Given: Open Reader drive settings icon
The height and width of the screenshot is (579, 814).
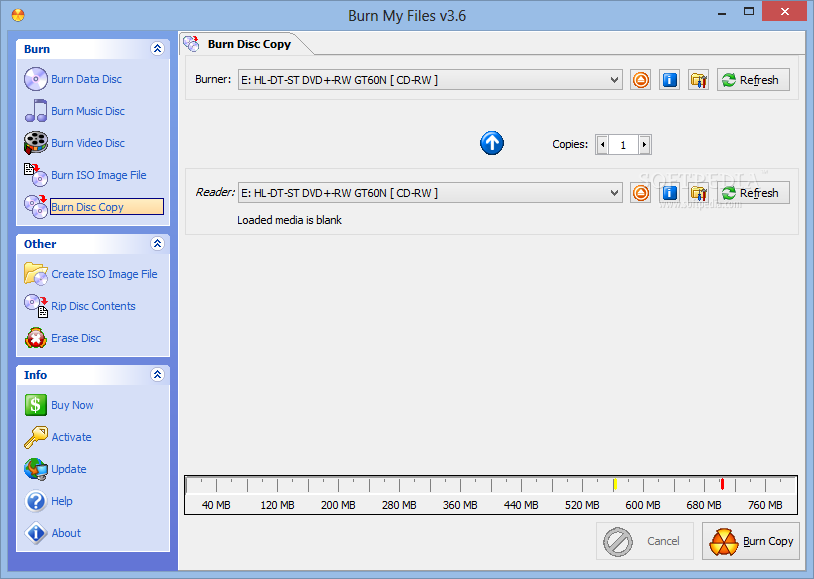Looking at the screenshot, I should [699, 193].
